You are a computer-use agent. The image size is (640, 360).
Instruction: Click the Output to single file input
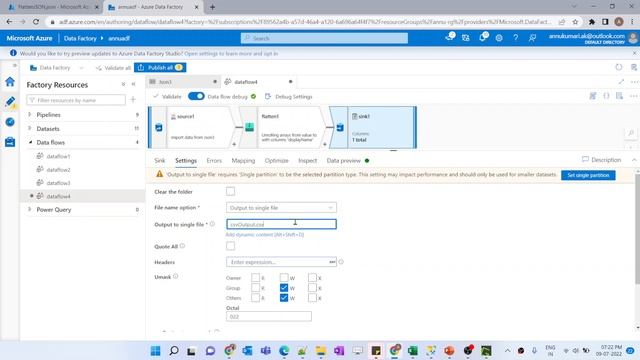[x=281, y=224]
